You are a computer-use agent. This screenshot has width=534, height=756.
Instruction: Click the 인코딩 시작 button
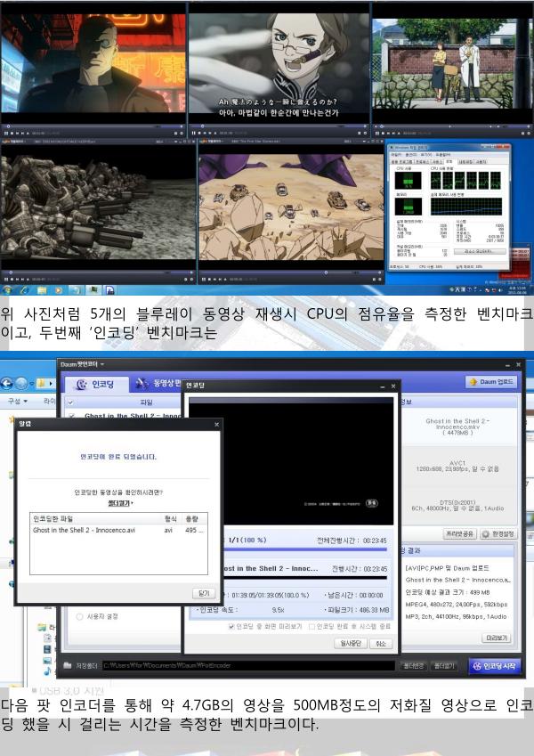click(495, 666)
